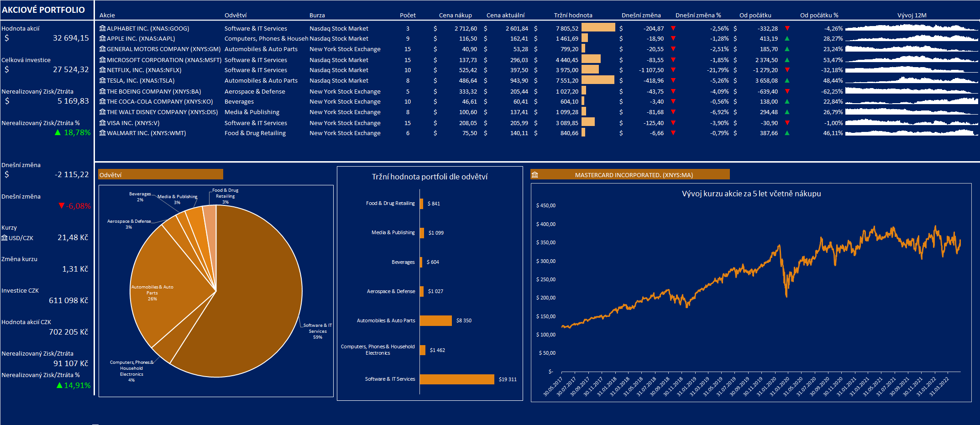Select the exchange rate 21,48 Kč

[73, 237]
